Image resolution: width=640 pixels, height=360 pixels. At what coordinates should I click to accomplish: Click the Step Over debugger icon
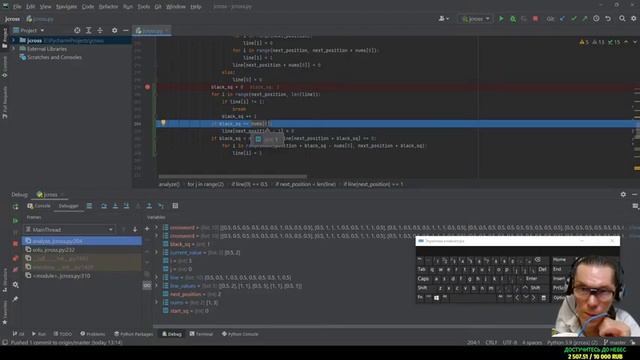(x=104, y=206)
